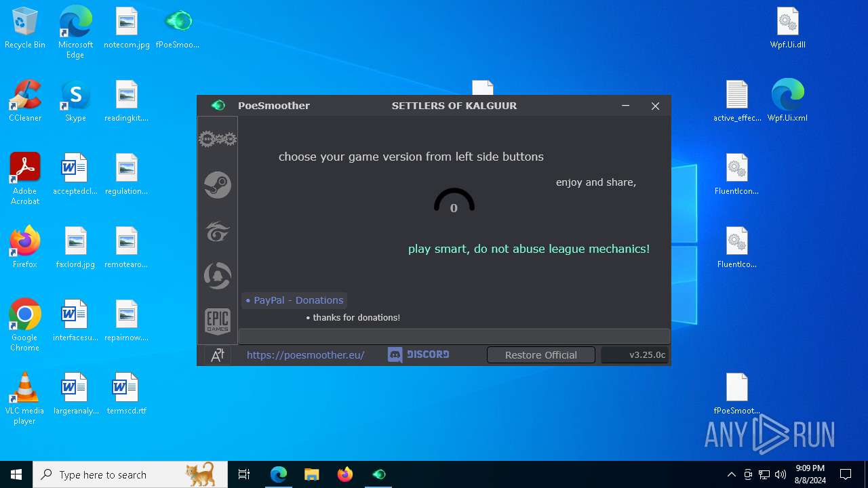Select the fPoeSmoot... file on right side
Viewport: 868px width, 488px height.
click(737, 394)
